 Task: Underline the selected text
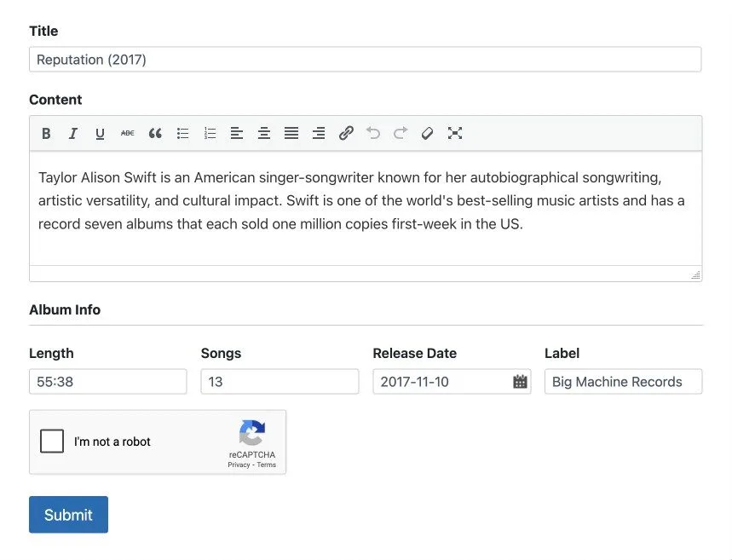click(100, 134)
